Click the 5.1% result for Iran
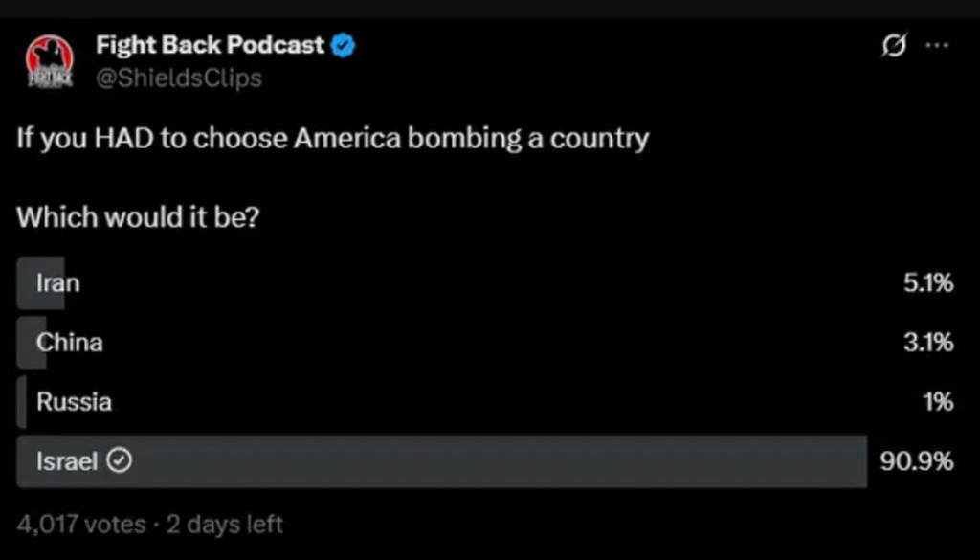 [x=927, y=283]
